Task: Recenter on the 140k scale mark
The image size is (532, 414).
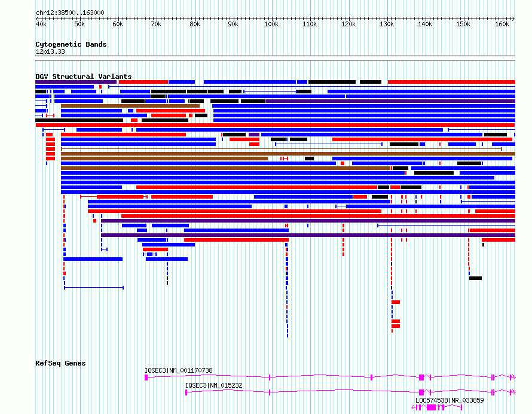Action: [x=425, y=24]
